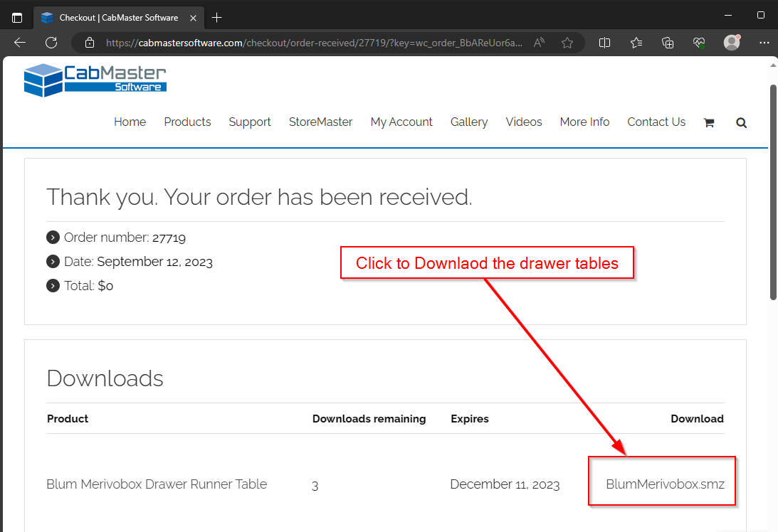Open the browser profile avatar

coord(732,43)
